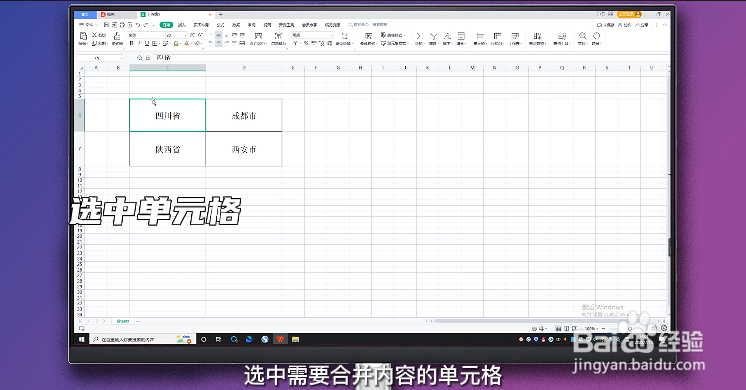Click the taskbar search box

[141, 340]
